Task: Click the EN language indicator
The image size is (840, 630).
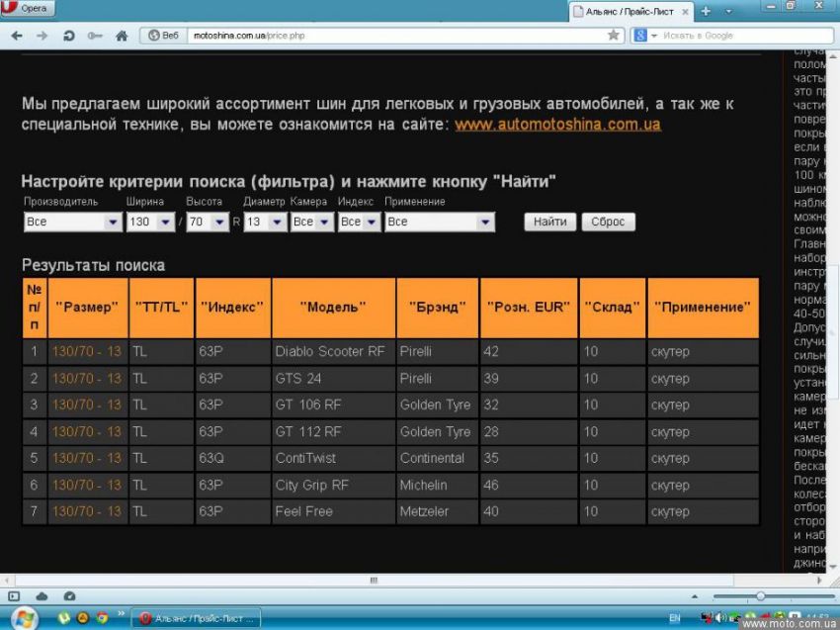Action: 674,618
